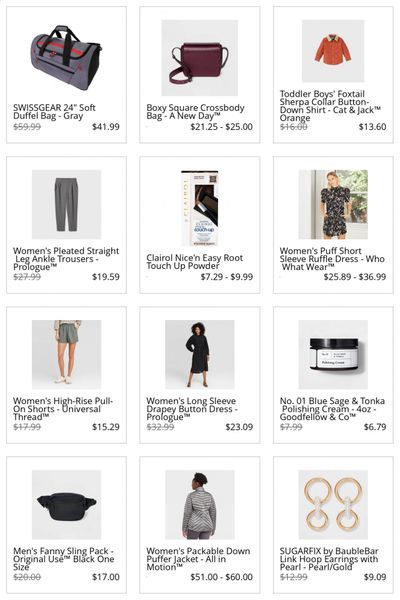Go to the Men's Fanny Sling Pack title
Viewport: 400px width, 600px height.
click(64, 559)
